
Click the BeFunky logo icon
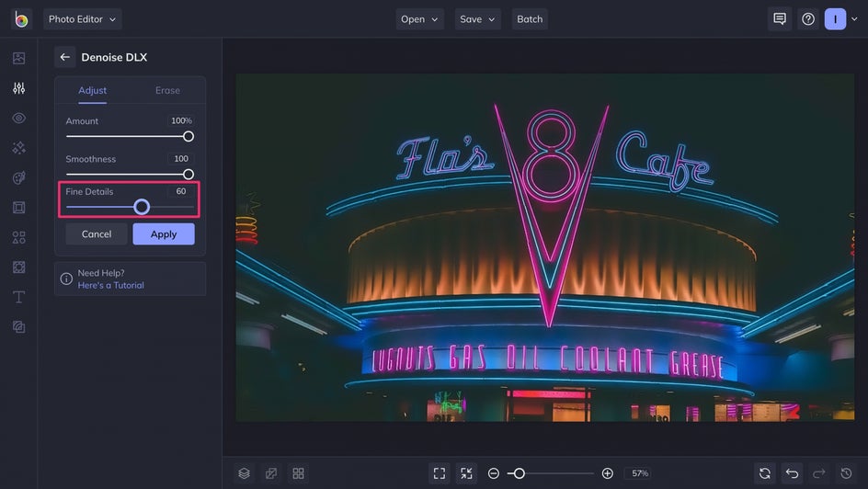coord(21,19)
